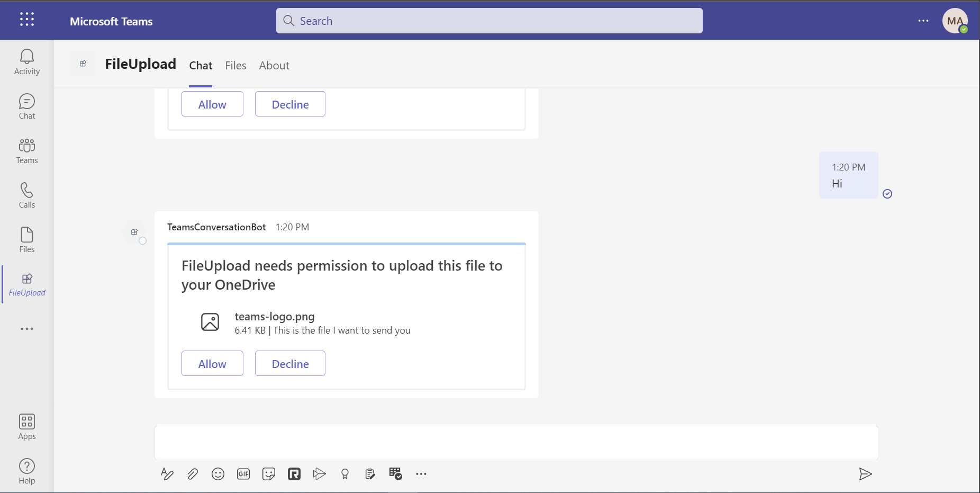Insert an emoji into the message
The image size is (980, 493).
pyautogui.click(x=217, y=473)
